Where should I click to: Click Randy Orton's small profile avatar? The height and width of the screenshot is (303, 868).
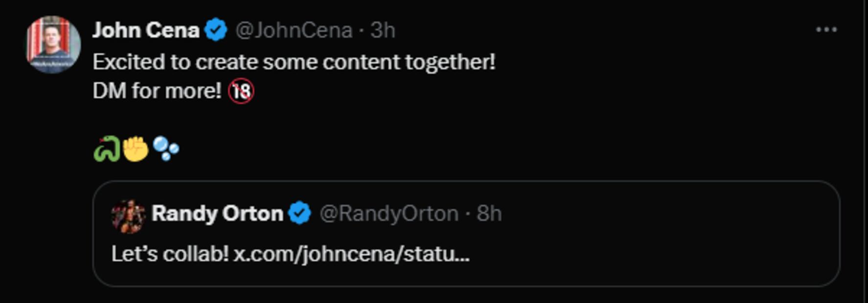128,215
